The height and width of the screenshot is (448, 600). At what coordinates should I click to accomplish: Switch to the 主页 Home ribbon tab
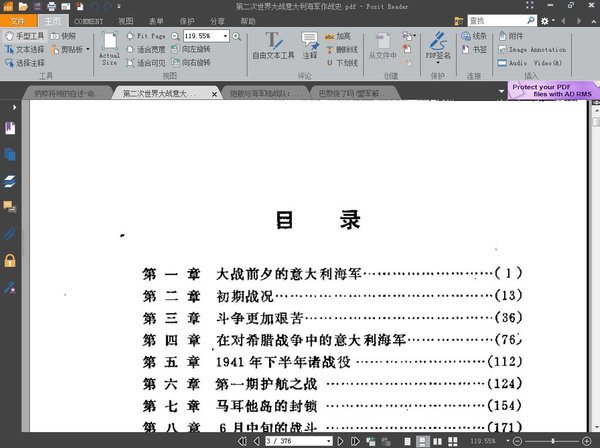pos(53,21)
